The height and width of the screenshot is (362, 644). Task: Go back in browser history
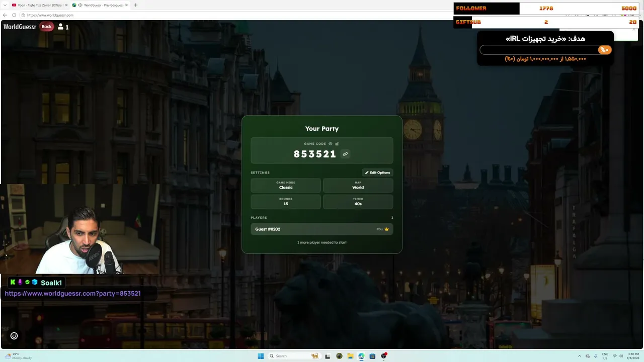point(5,15)
